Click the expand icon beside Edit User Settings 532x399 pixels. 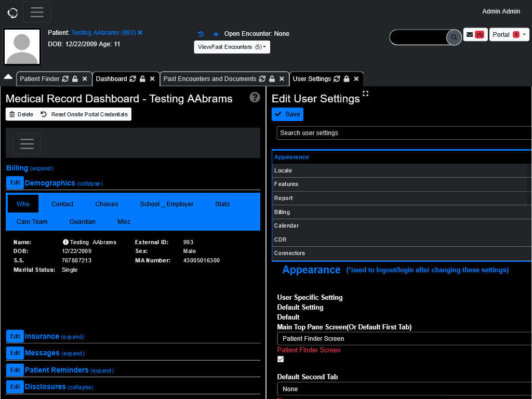coord(366,94)
